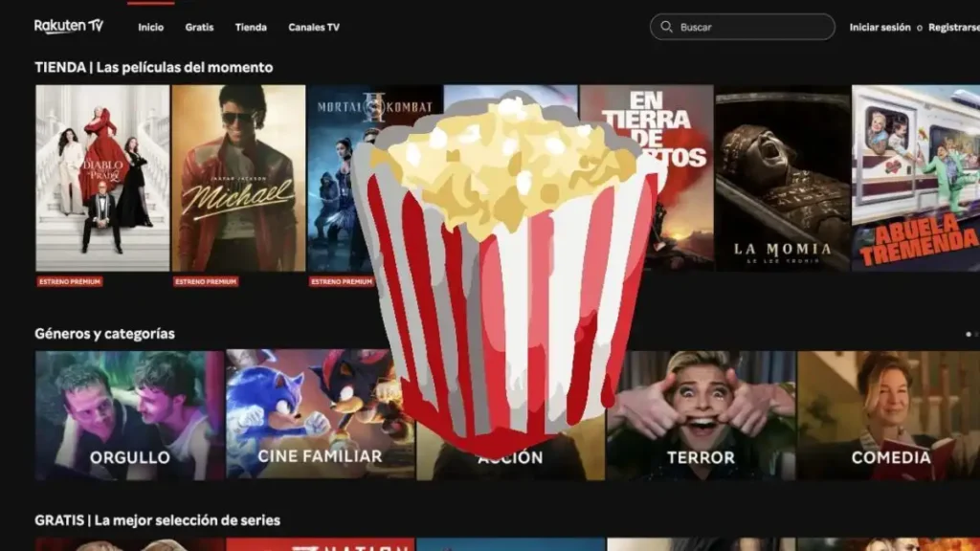The image size is (980, 551).
Task: Click the Estreno Premium badge under Mortal Kombat
Action: [x=342, y=282]
